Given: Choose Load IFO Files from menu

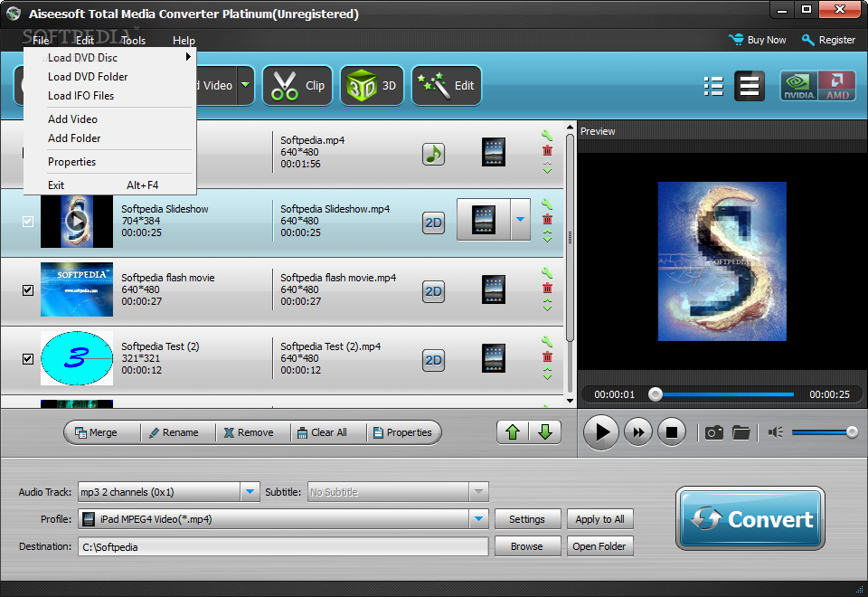Looking at the screenshot, I should (110, 95).
